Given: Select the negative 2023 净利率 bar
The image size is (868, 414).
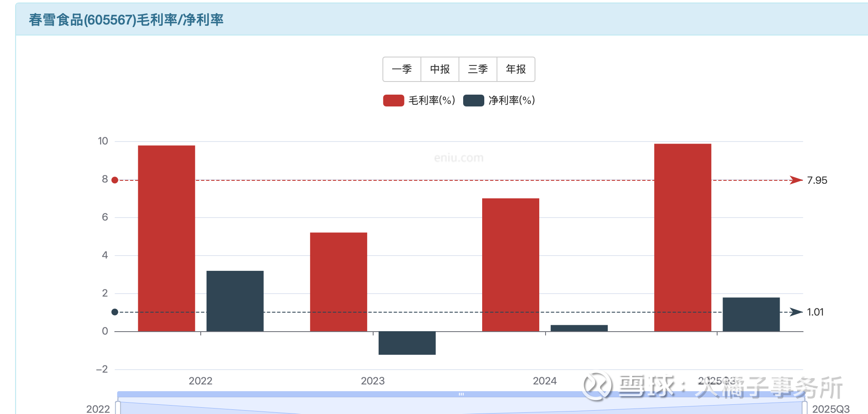Looking at the screenshot, I should [x=407, y=343].
